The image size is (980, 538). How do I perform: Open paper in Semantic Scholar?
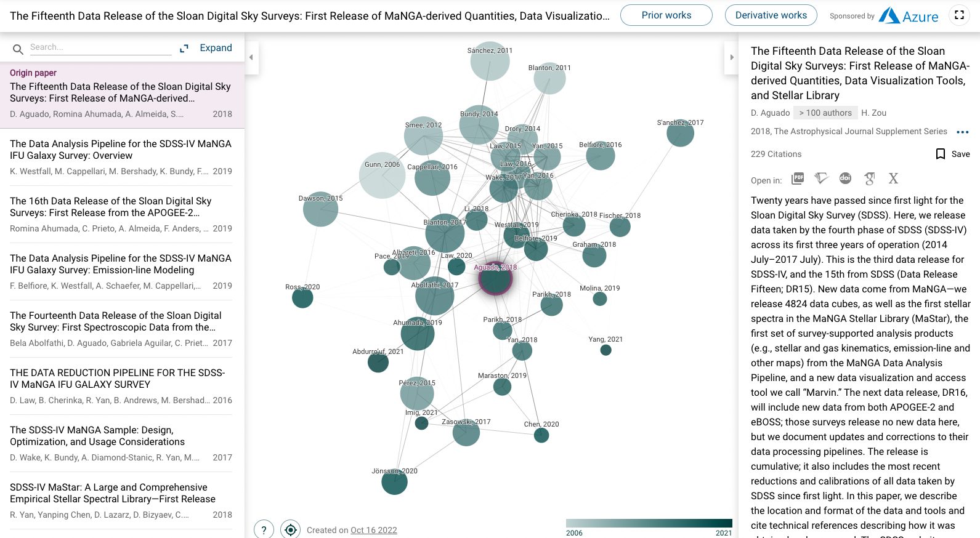[821, 179]
